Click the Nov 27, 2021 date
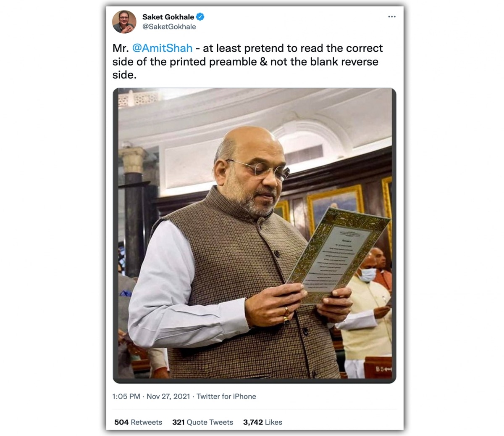The width and height of the screenshot is (504, 436). point(168,396)
